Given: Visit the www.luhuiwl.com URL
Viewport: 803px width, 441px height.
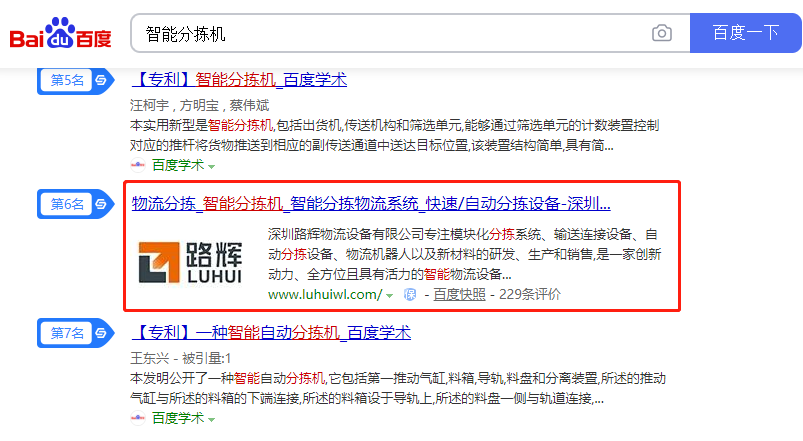Looking at the screenshot, I should tap(324, 294).
